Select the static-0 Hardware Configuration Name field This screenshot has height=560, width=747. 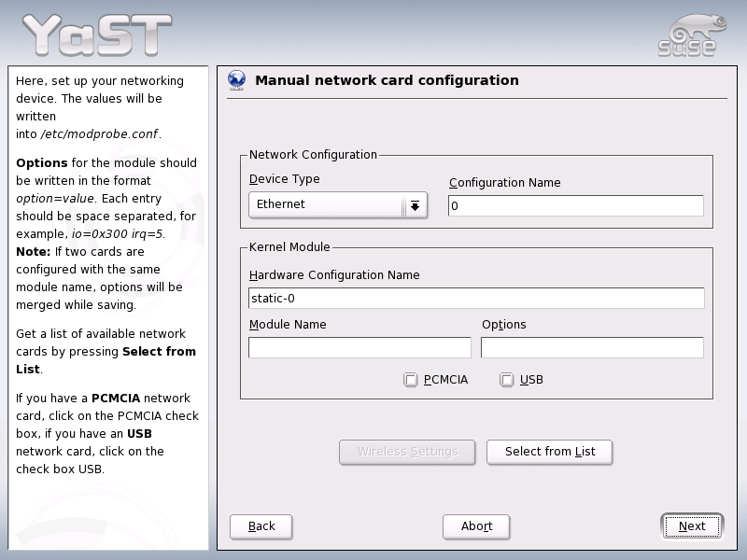[476, 298]
